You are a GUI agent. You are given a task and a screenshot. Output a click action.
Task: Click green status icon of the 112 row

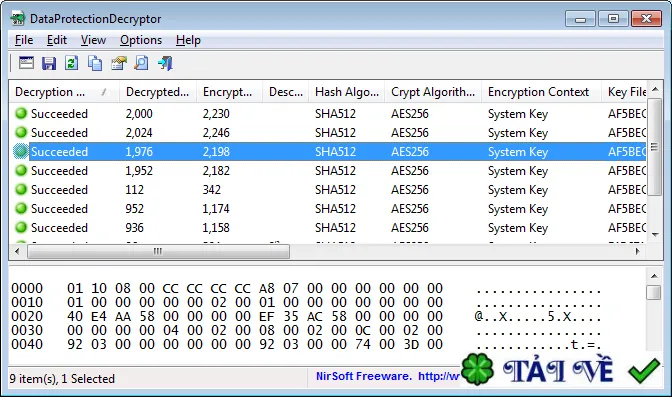coord(21,189)
